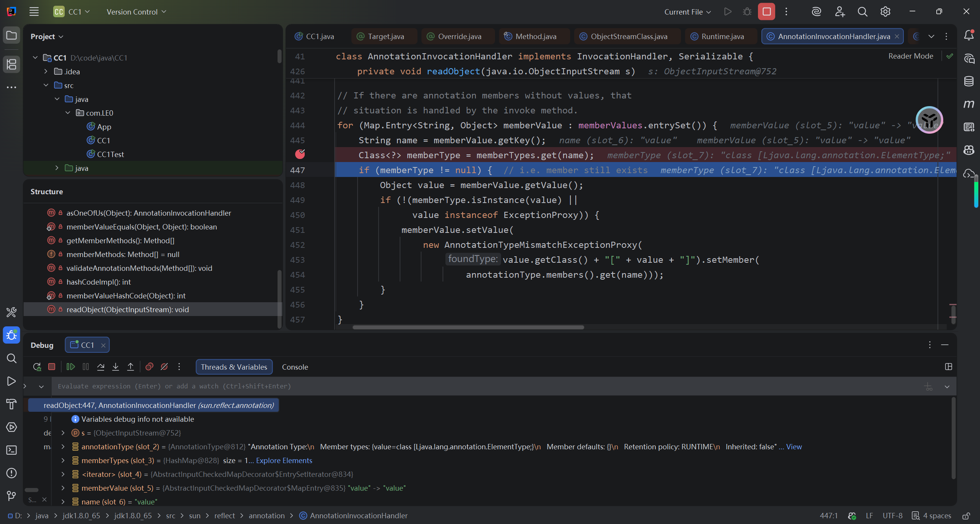Switch to the Console tab
Viewport: 980px width, 524px height.
click(295, 367)
